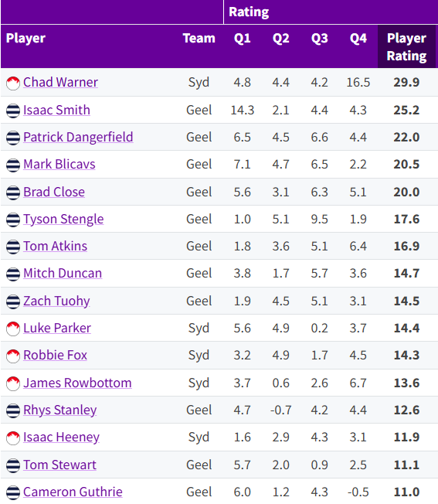Click Sydney logo next to Robbie Fox
438x504 pixels.
(13, 356)
